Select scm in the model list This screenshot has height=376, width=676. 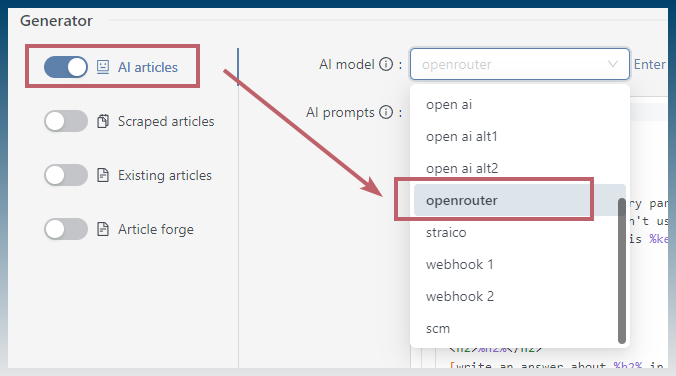tap(516, 329)
